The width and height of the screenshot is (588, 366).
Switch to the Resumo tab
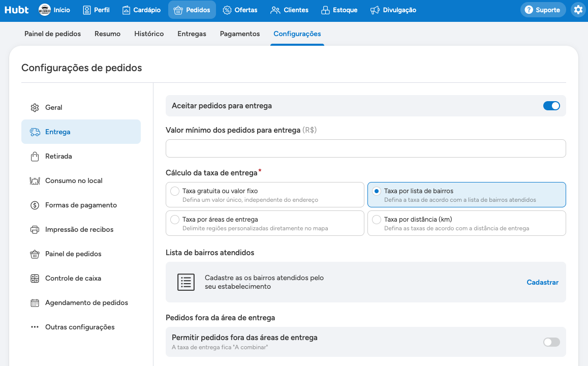(107, 34)
